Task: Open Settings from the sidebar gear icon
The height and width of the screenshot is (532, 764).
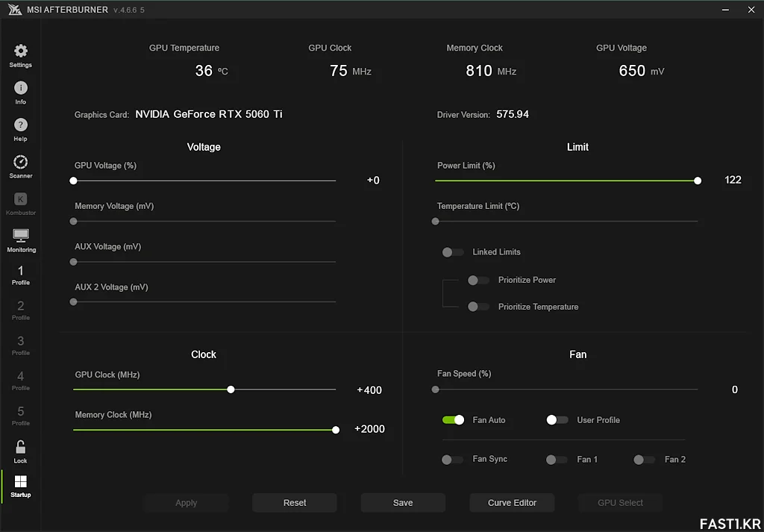Action: coord(20,51)
